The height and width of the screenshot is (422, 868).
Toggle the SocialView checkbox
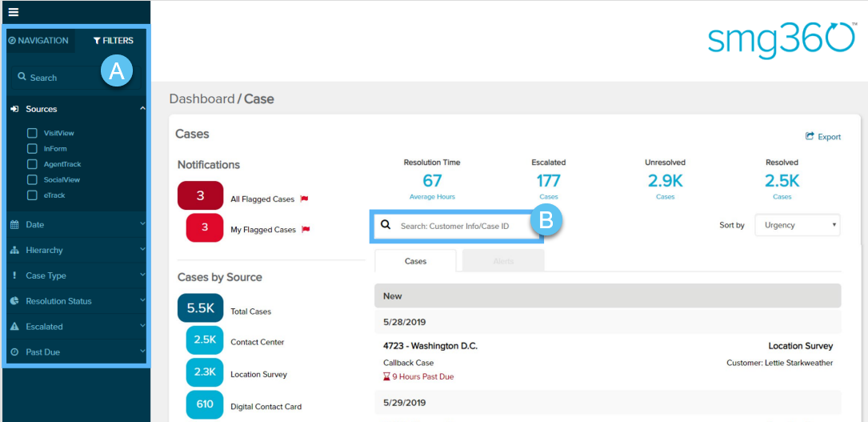click(x=32, y=180)
